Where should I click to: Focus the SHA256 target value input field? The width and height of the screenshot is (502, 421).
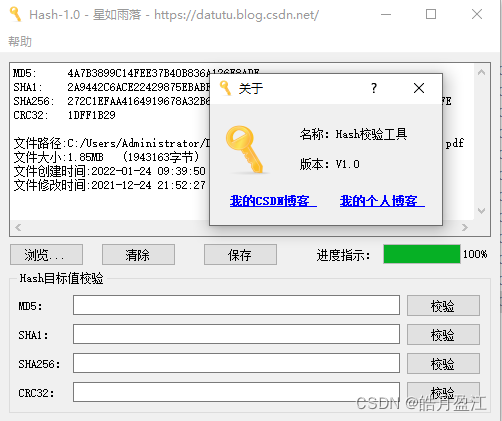[x=236, y=363]
